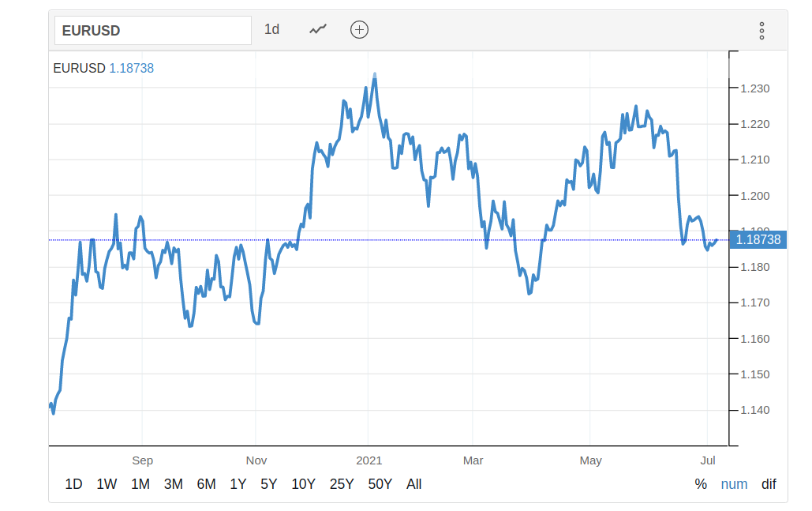Pick the 5Y time range
812x511 pixels.
[x=268, y=484]
